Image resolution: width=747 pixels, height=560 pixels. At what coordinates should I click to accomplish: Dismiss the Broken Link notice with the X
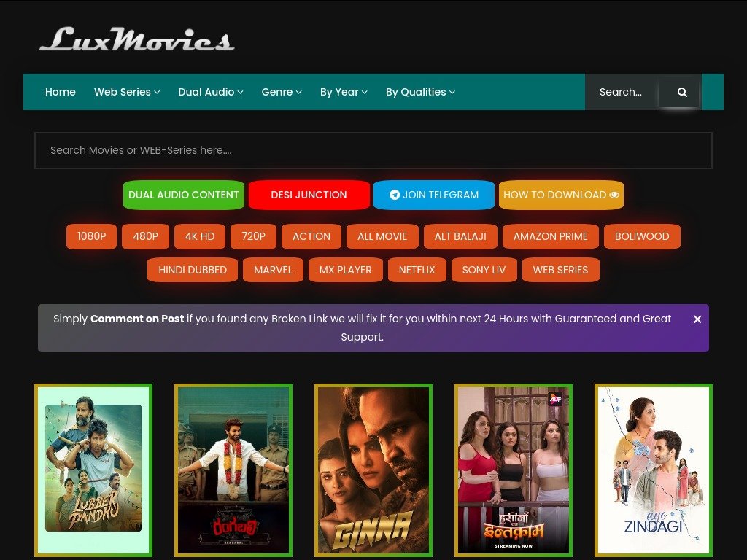click(x=697, y=319)
